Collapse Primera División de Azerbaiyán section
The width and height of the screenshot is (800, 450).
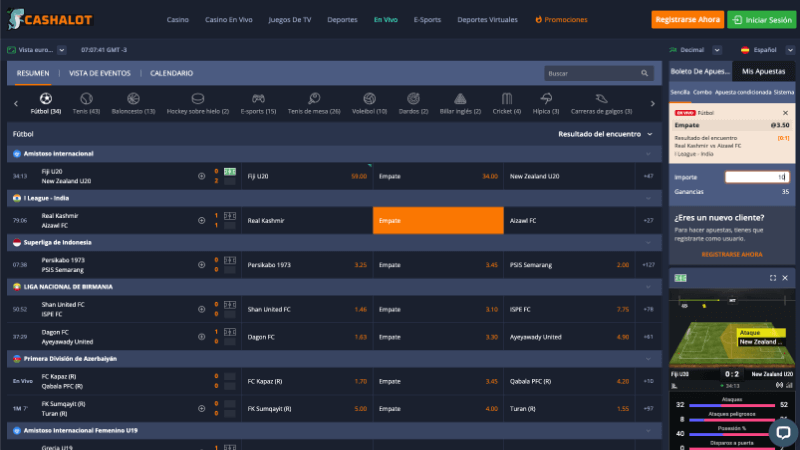tap(648, 359)
